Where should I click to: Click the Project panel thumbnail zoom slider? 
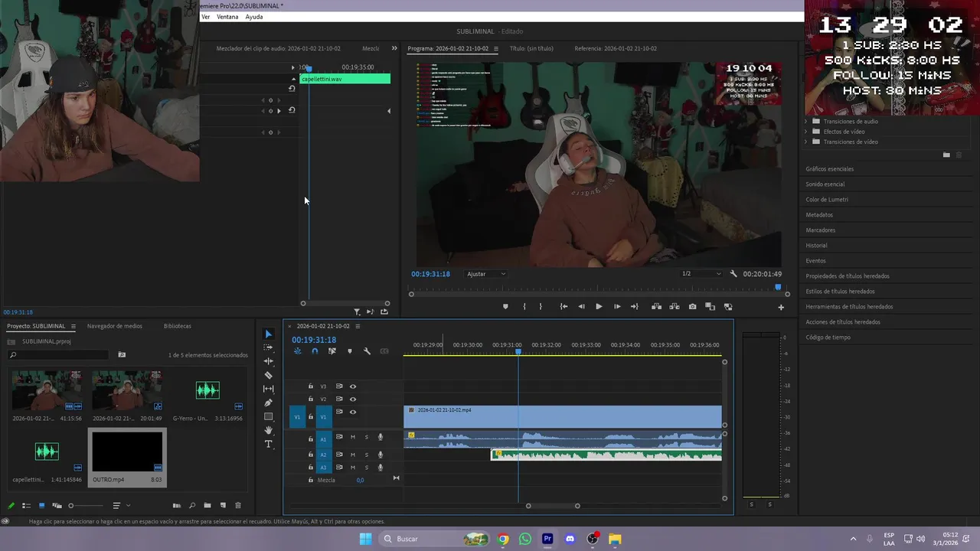(71, 505)
